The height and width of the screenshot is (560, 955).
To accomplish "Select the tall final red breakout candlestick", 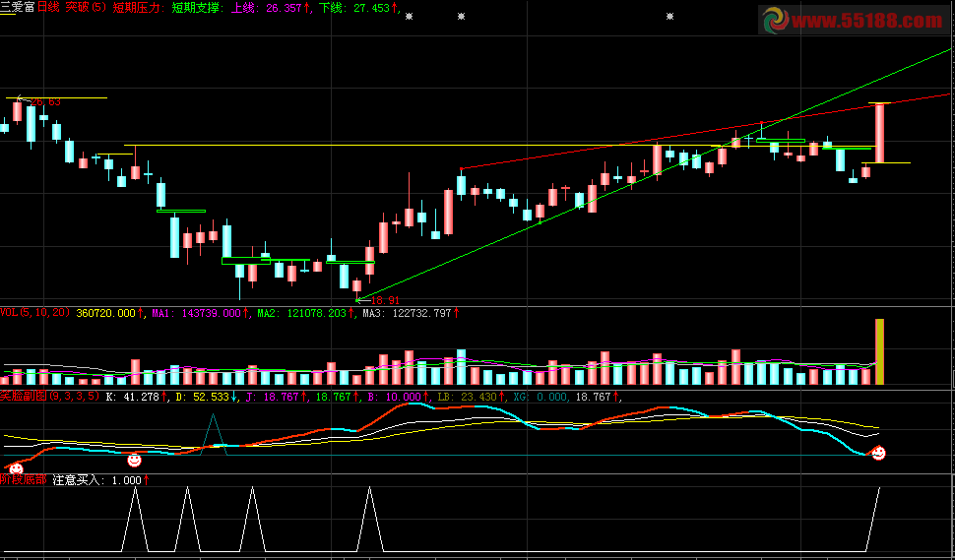I will tap(879, 133).
